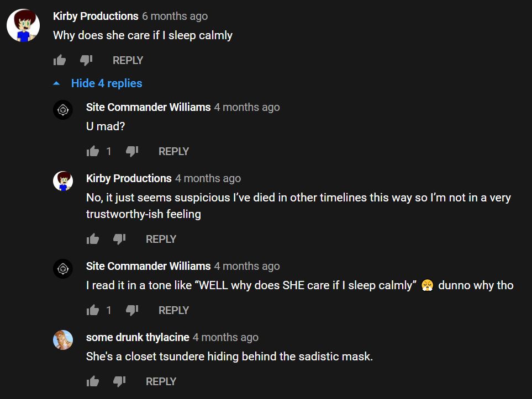532x399 pixels.
Task: Open the "6 months ago" timestamp link
Action: [x=175, y=16]
